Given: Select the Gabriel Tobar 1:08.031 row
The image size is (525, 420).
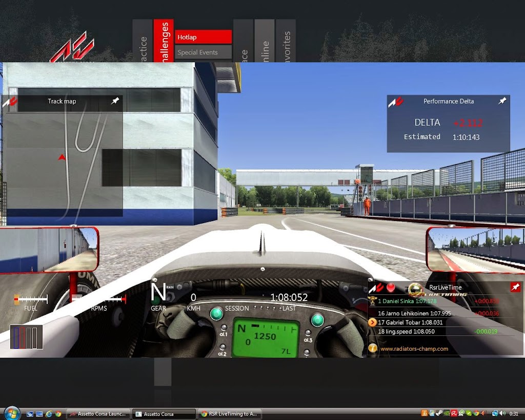Looking at the screenshot, I should 441,322.
